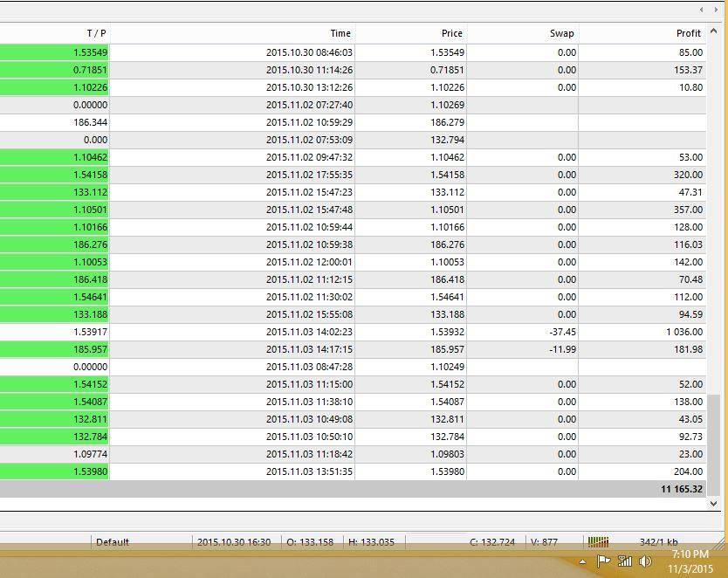
Task: Select the profit value 10.80
Action: tap(690, 87)
